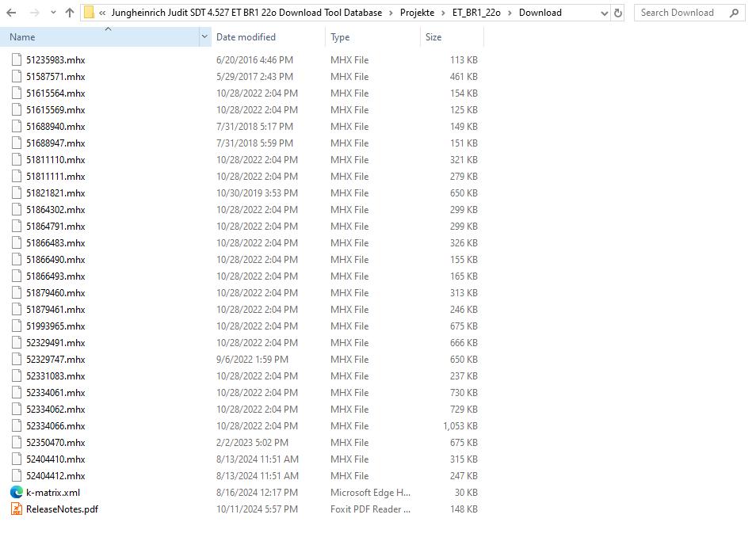Click date 10/30/2019 3:53 PM
Viewport: 756px width, 545px height.
(x=257, y=192)
